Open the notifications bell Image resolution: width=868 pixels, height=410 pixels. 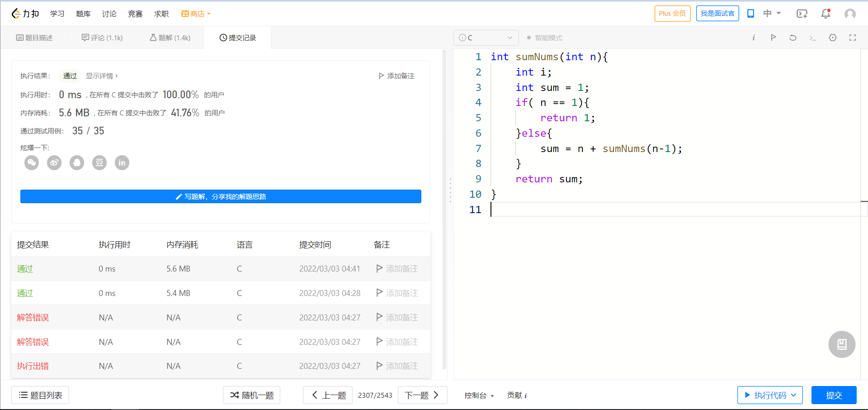click(826, 14)
